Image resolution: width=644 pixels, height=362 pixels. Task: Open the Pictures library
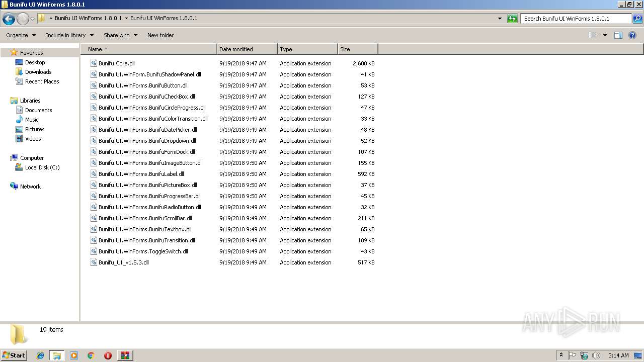[x=35, y=129]
